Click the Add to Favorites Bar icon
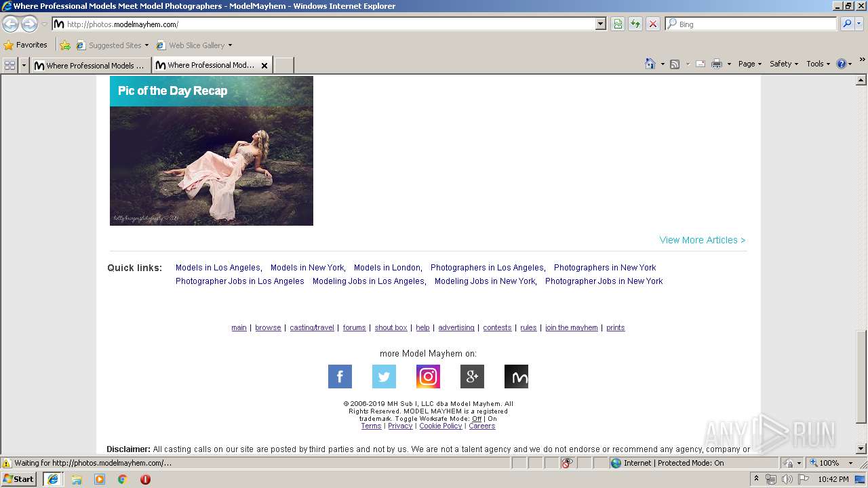This screenshot has width=868, height=488. tap(65, 45)
